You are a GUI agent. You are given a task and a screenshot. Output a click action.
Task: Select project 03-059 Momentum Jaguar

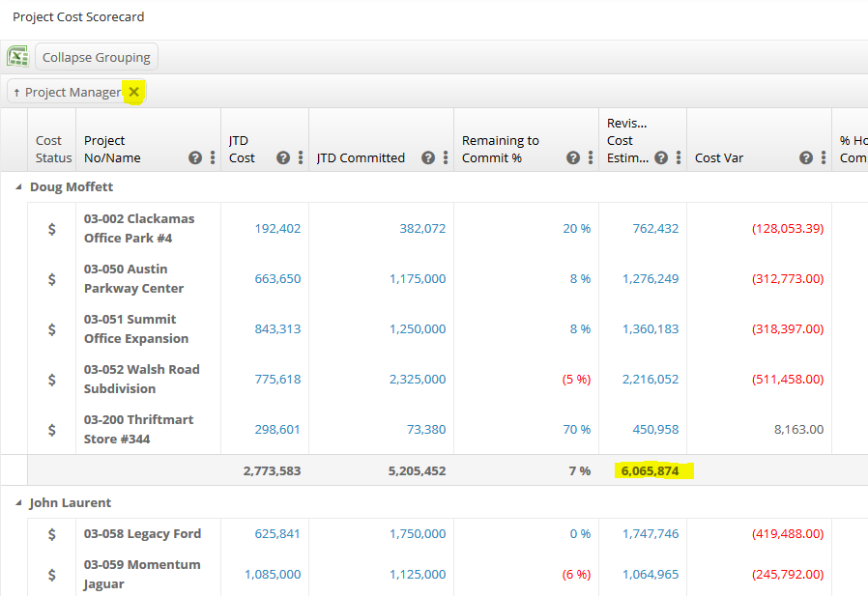pos(142,574)
